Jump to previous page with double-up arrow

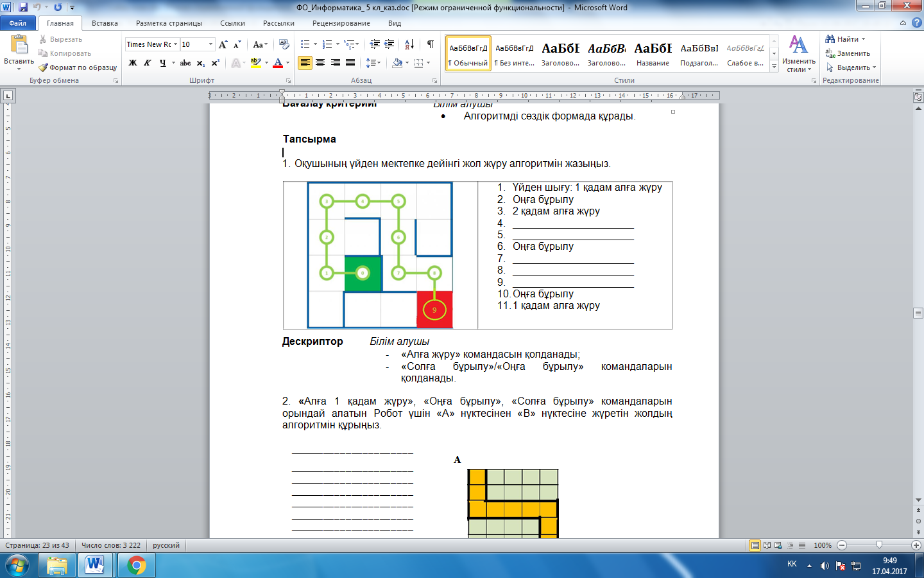pyautogui.click(x=918, y=511)
